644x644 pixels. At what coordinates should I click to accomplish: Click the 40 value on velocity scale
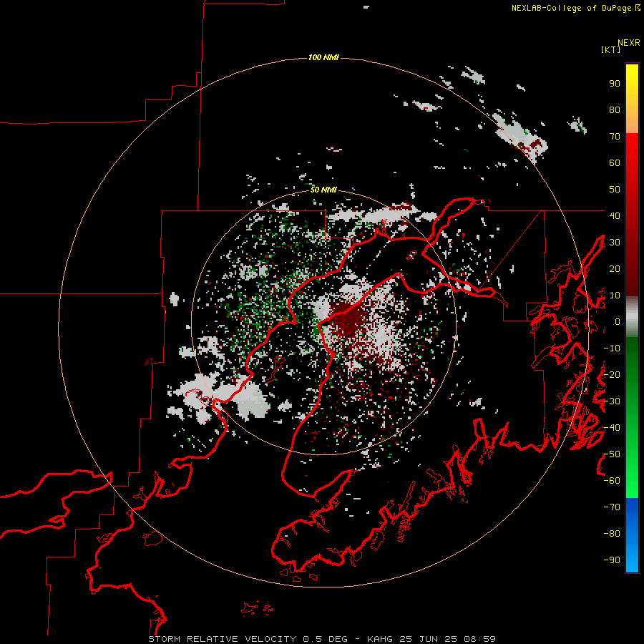pyautogui.click(x=615, y=215)
